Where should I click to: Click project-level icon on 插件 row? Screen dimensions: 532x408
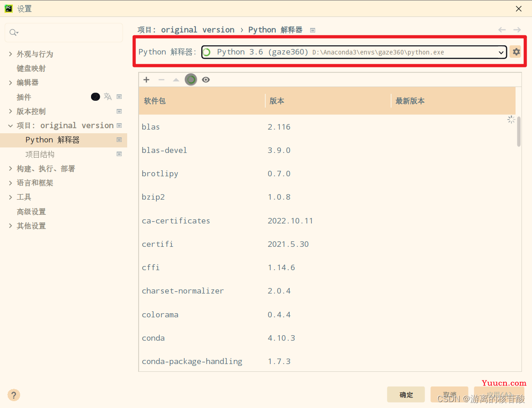(119, 97)
